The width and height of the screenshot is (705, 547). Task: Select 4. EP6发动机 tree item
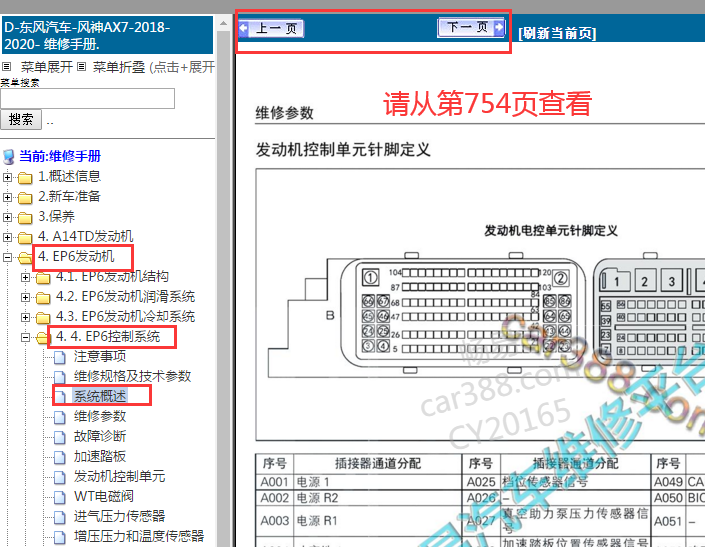tap(76, 256)
